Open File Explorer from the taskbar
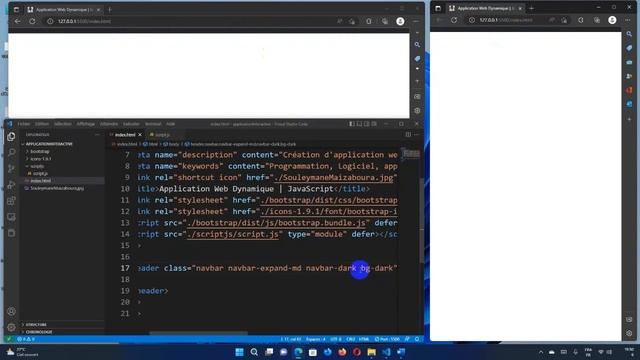Screen dimensions: 640x360 (371, 352)
